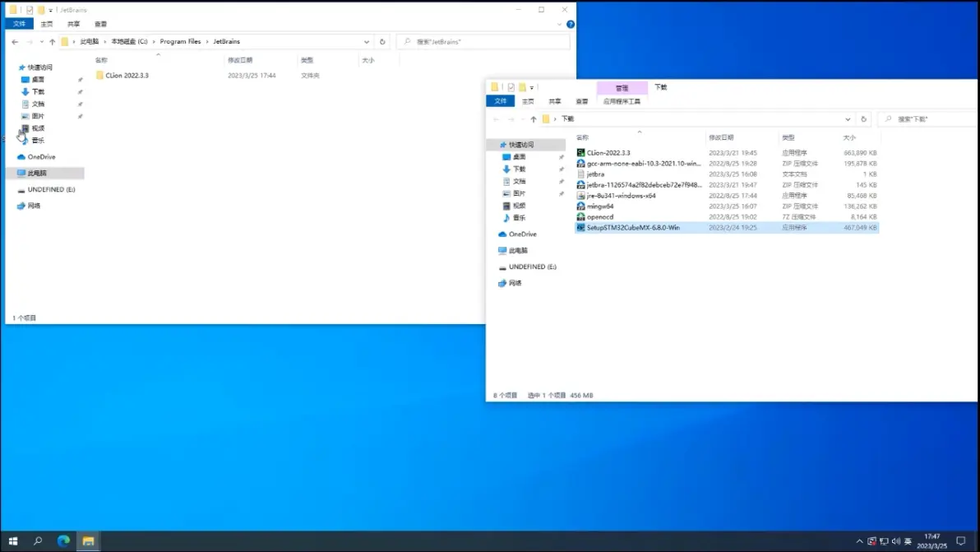Open File Explorer taskbar icon
Image resolution: width=980 pixels, height=552 pixels.
(88, 541)
